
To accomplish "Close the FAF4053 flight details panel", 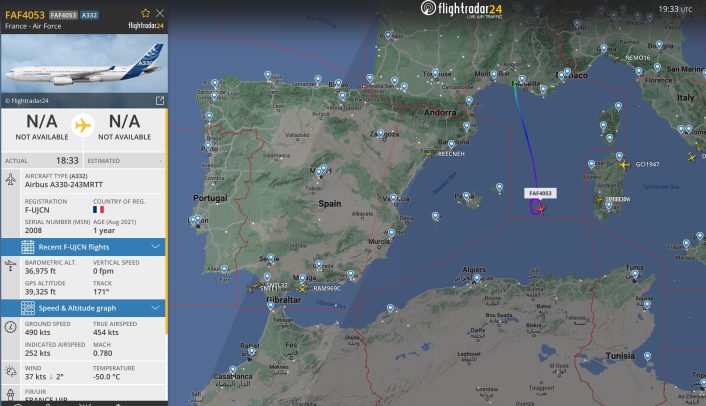I will 160,13.
